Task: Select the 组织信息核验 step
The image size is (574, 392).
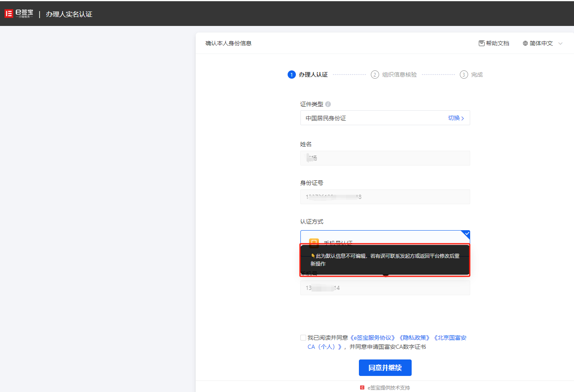Action: pyautogui.click(x=399, y=75)
